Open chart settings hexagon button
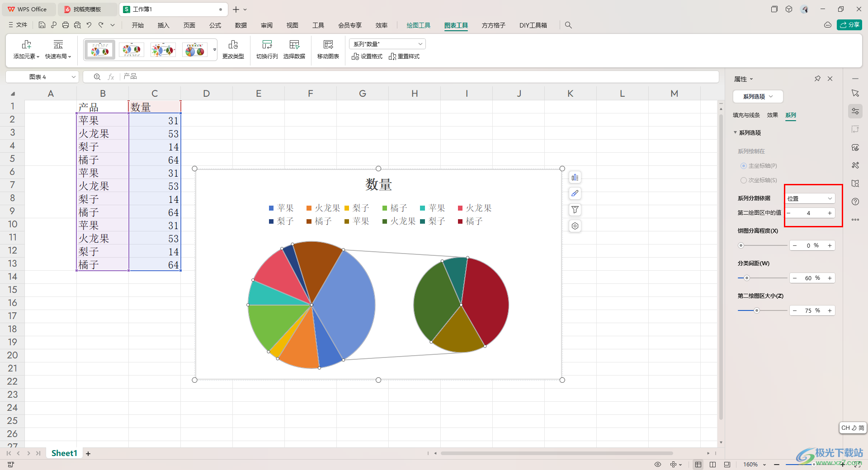 coord(575,226)
